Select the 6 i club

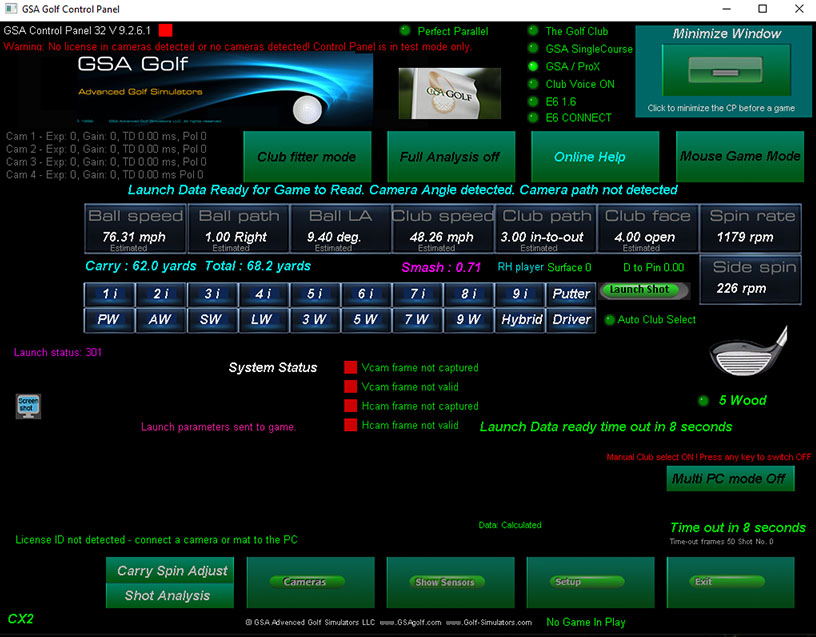(x=365, y=294)
